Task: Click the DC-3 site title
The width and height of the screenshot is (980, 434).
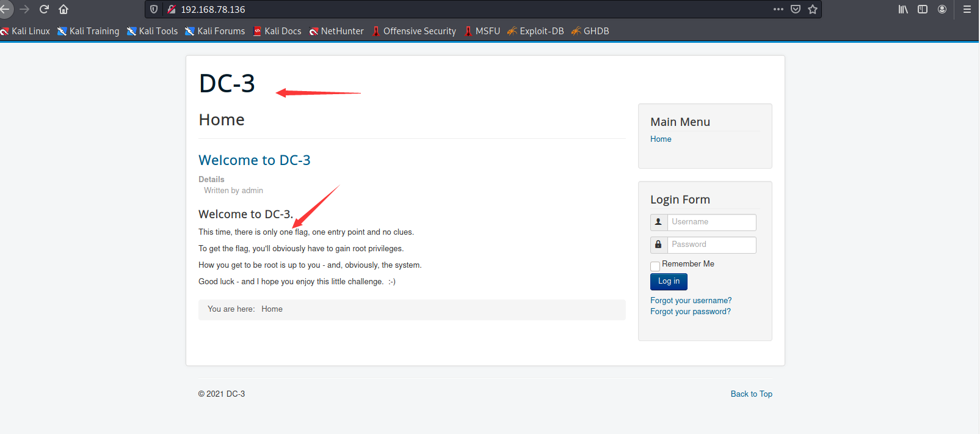Action: pos(227,84)
